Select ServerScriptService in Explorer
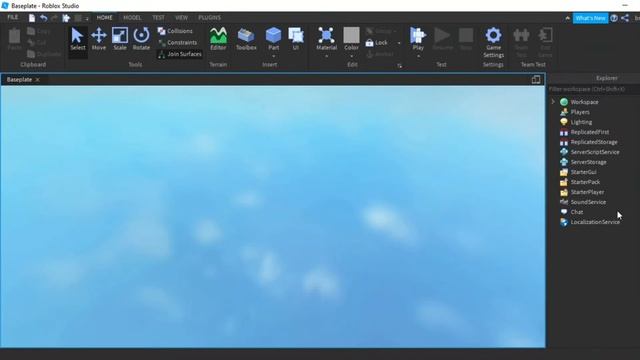 click(x=595, y=152)
